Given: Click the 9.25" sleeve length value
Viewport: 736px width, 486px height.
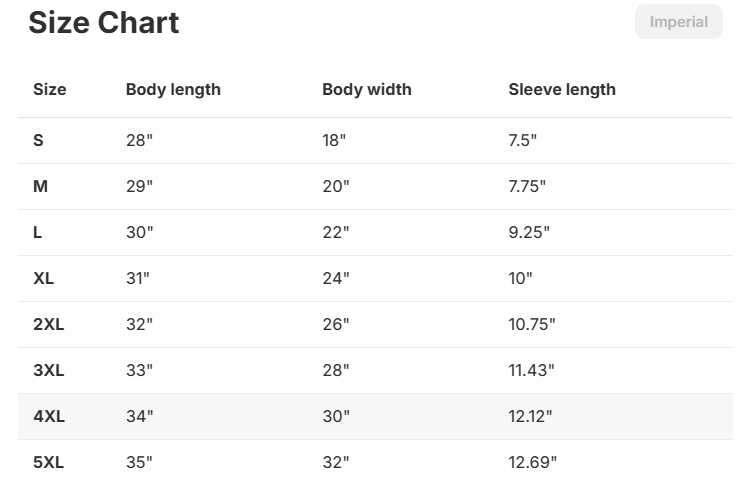Looking at the screenshot, I should (529, 232).
